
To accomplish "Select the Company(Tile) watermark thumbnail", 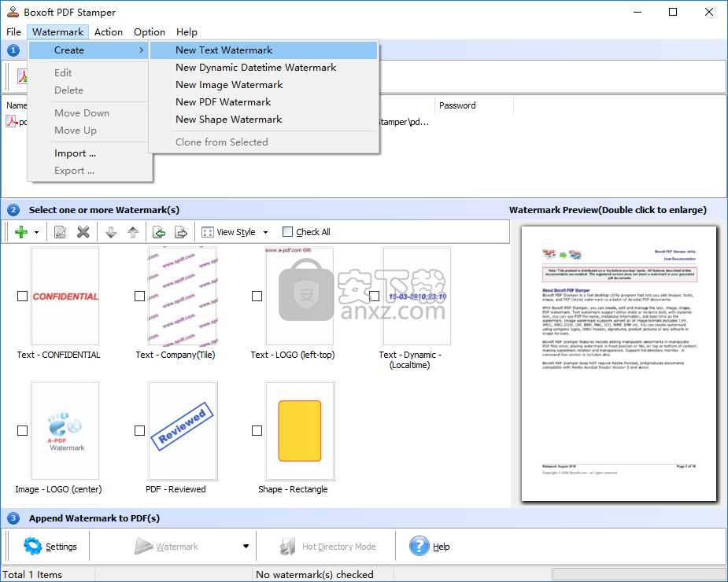I will coord(183,296).
